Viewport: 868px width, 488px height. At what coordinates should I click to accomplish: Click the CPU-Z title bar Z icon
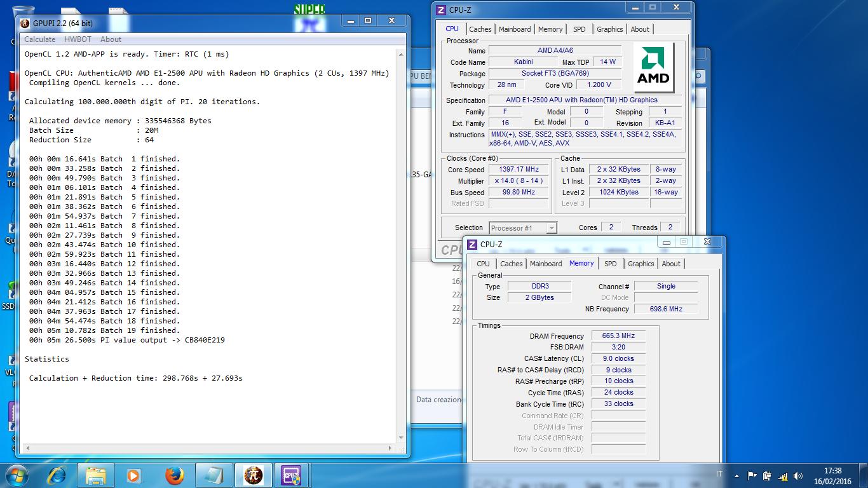[x=441, y=10]
